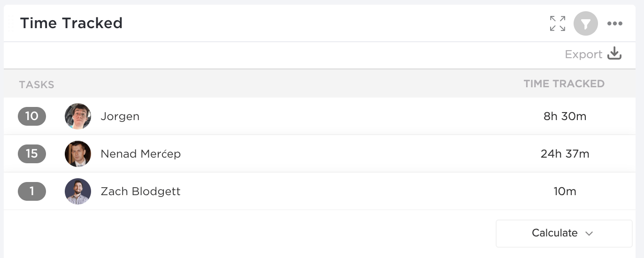Click Nenad Merćep's profile avatar
644x258 pixels.
click(78, 154)
